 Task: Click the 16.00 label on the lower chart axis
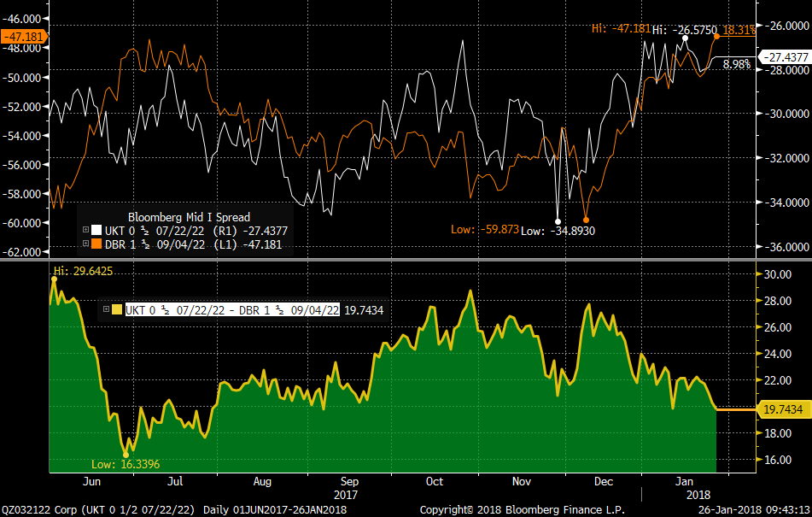coord(778,460)
